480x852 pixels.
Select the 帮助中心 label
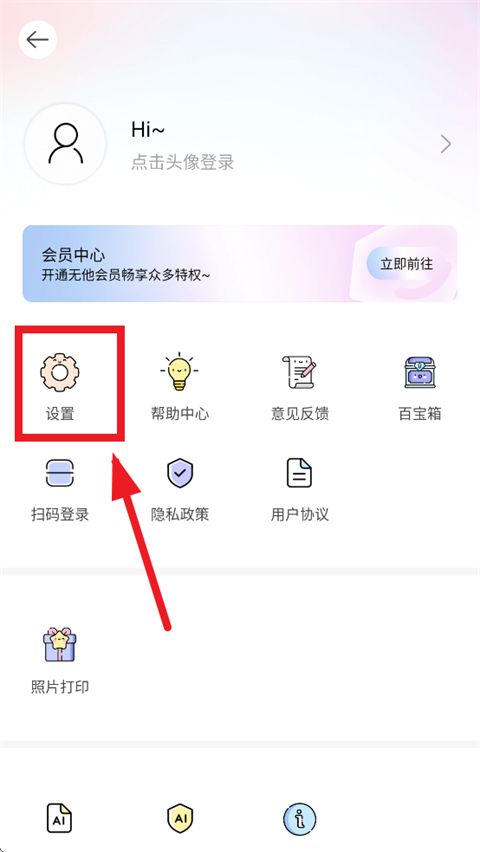[x=179, y=414]
